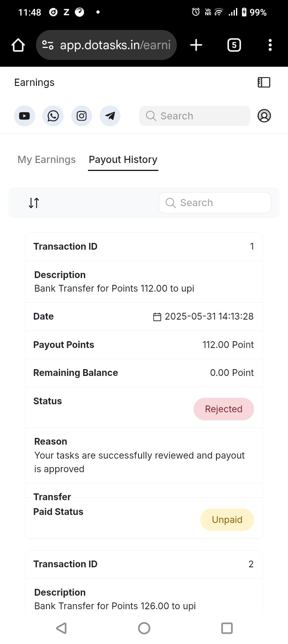
Task: Open the browser tab switcher
Action: point(234,45)
